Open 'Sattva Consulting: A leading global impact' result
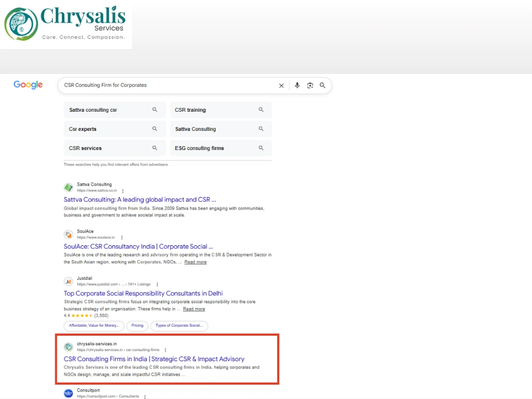The height and width of the screenshot is (399, 532). 140,199
